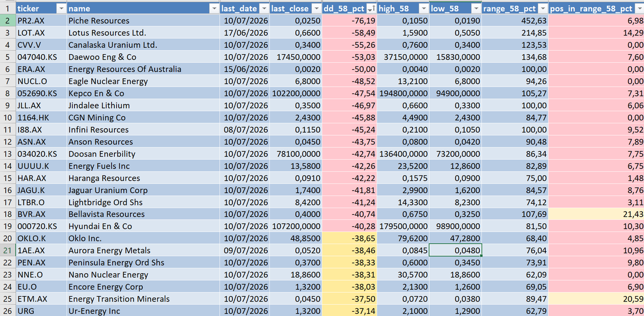Open the range_58_pct column filter dropdown

(543, 9)
